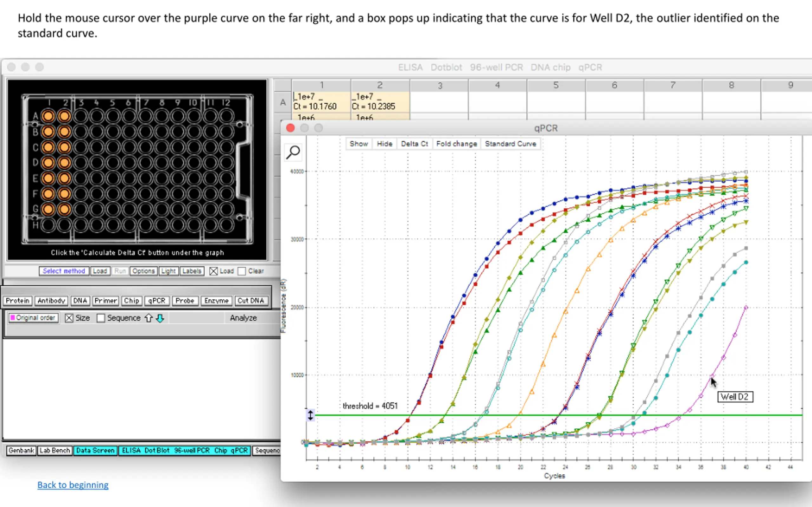Enable the Clear checkbox

tap(242, 271)
